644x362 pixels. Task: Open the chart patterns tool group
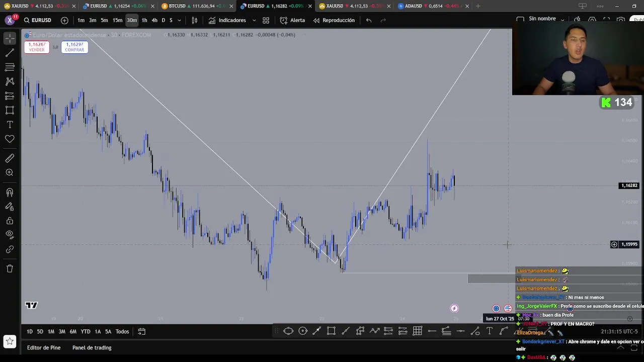(x=10, y=81)
